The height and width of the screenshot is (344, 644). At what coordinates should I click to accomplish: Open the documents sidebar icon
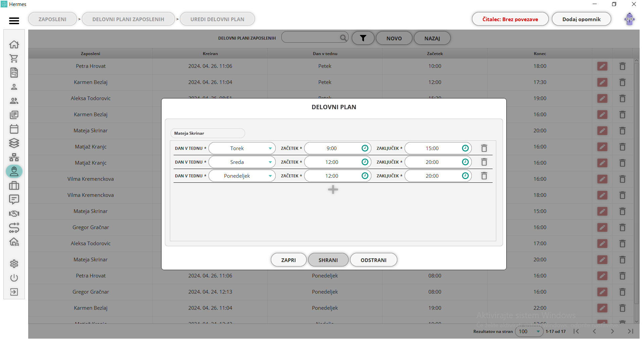[14, 73]
